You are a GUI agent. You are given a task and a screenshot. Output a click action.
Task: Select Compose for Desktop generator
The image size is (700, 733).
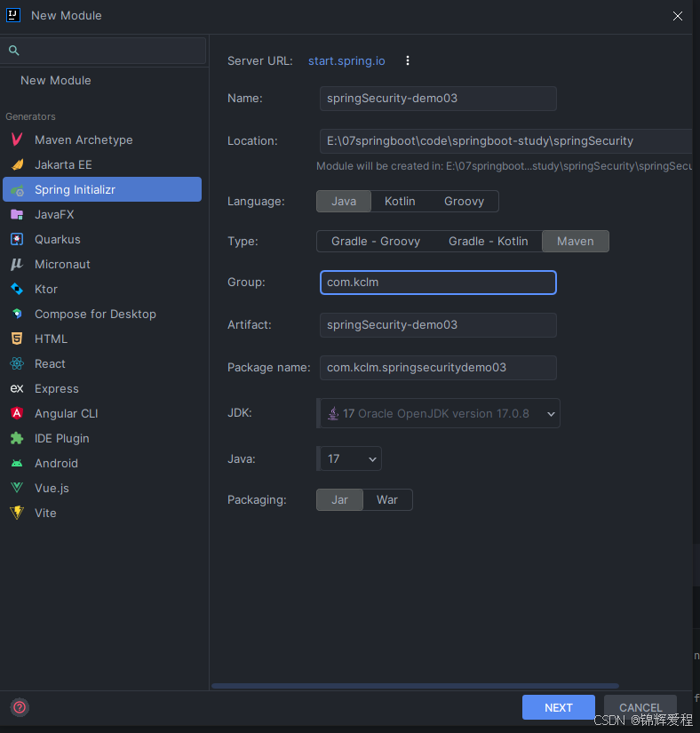(x=102, y=314)
